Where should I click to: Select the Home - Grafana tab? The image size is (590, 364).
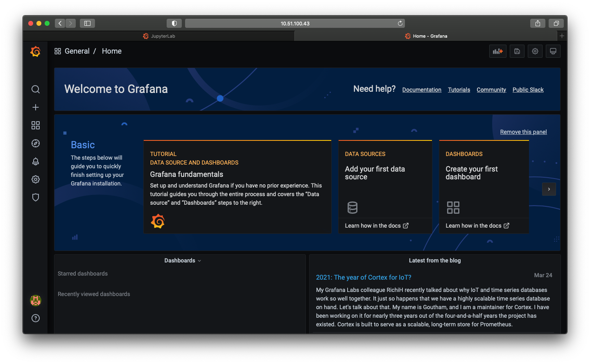pos(426,36)
